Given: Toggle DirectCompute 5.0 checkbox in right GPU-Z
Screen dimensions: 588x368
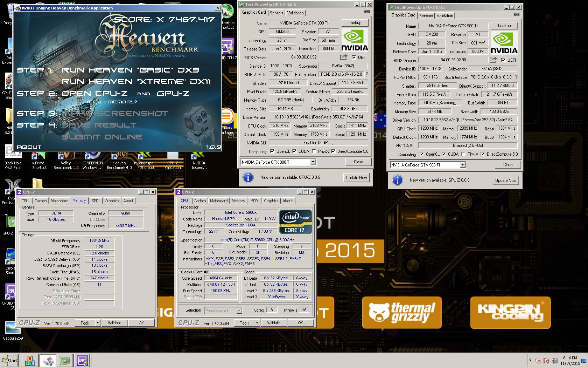Looking at the screenshot, I should [x=483, y=154].
